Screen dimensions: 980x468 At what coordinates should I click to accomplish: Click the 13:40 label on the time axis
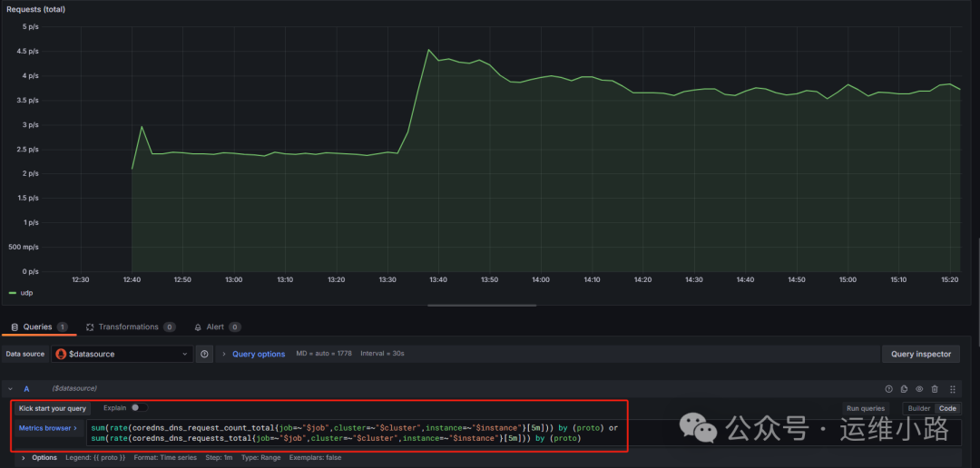pyautogui.click(x=439, y=280)
